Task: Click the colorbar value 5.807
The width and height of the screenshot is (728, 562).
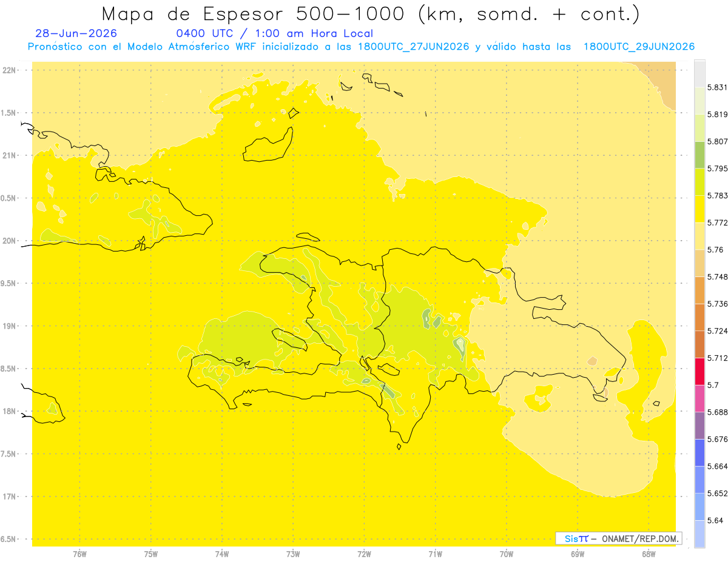Action: tap(717, 141)
